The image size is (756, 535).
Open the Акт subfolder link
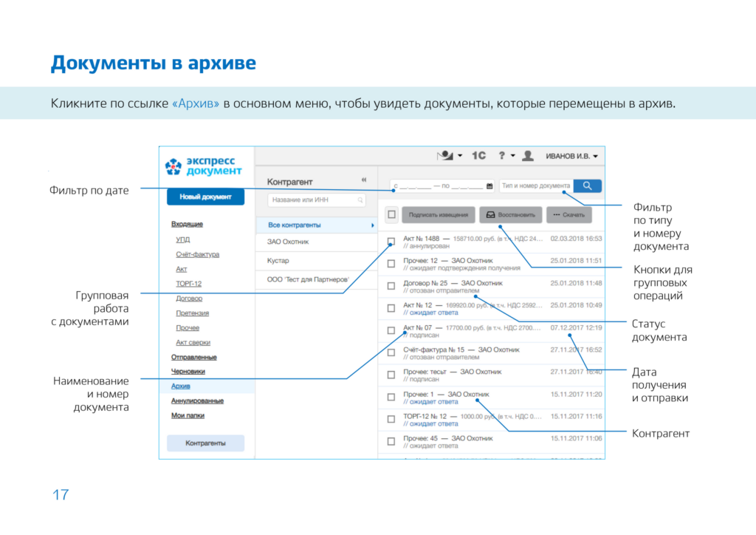(182, 269)
